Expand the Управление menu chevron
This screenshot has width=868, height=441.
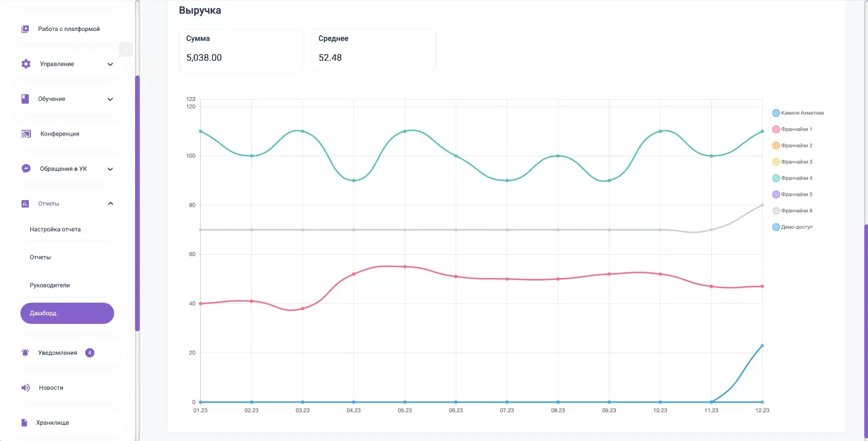click(x=110, y=64)
